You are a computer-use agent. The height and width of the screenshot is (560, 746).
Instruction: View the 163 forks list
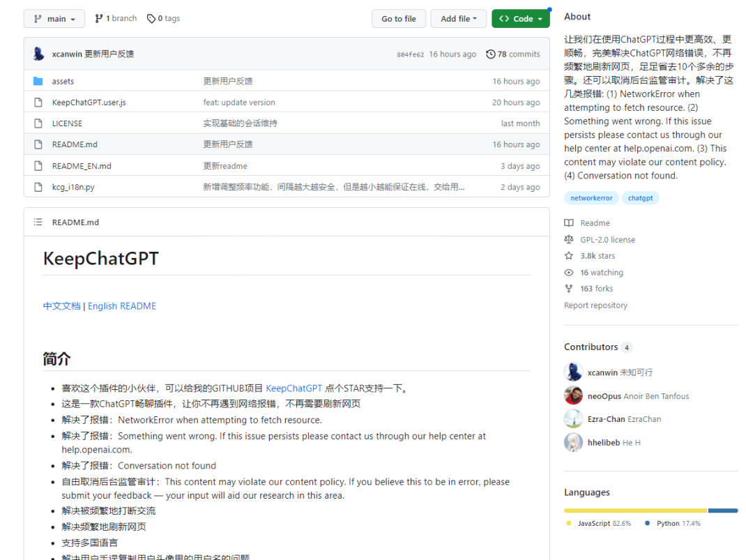[597, 288]
